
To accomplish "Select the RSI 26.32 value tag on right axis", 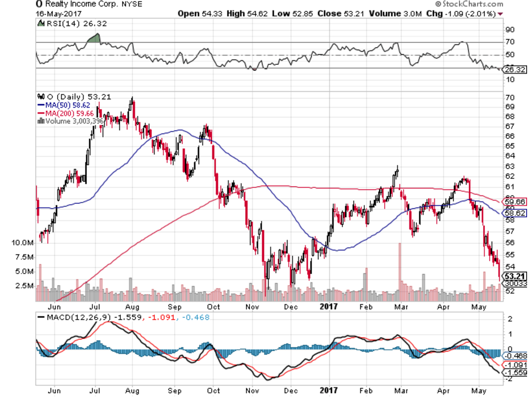I will 516,70.
